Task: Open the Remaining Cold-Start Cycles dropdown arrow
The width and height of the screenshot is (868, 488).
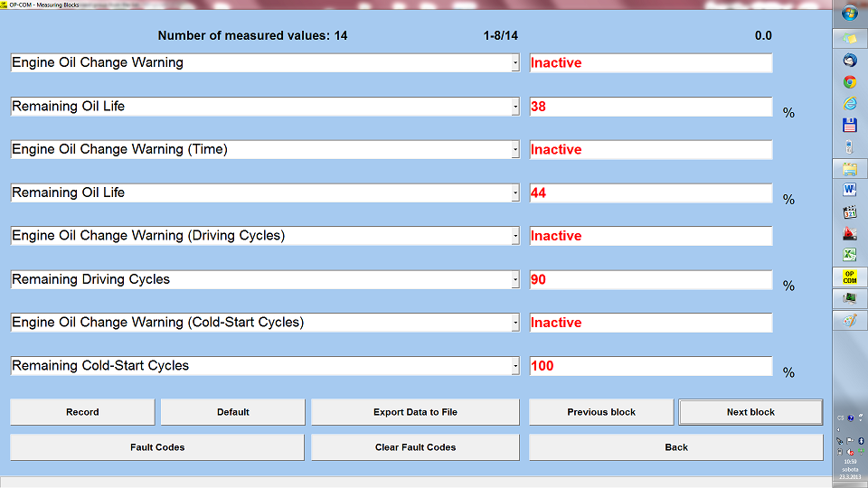Action: pos(515,366)
